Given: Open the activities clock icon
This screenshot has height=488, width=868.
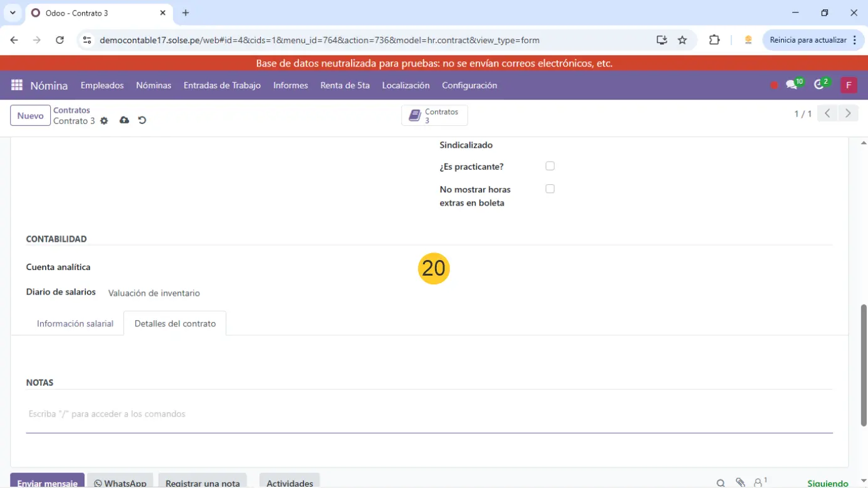Looking at the screenshot, I should [x=818, y=85].
